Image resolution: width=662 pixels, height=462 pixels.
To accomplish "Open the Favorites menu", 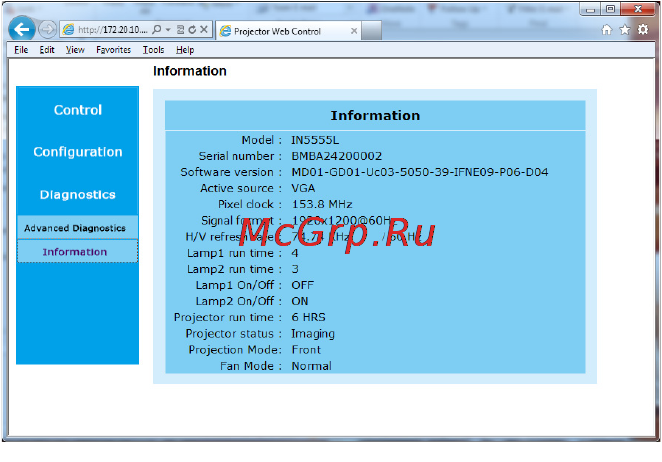I will coord(114,50).
